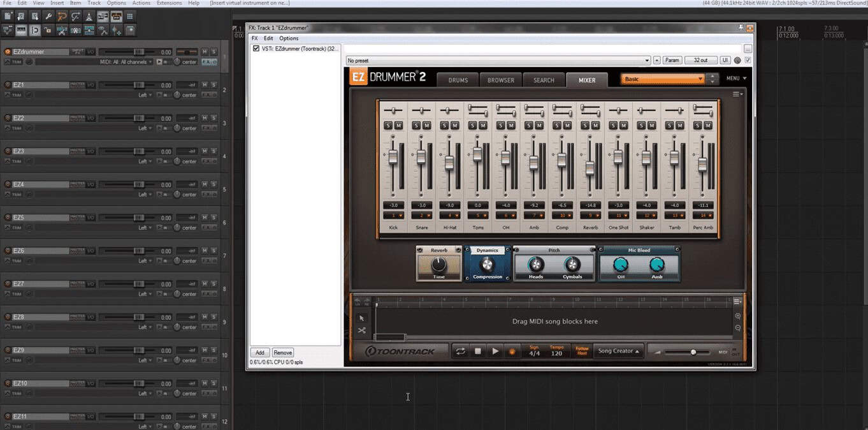Switch to the Browser tab in EZdrummer
Screen dimensions: 868x430
click(500, 80)
